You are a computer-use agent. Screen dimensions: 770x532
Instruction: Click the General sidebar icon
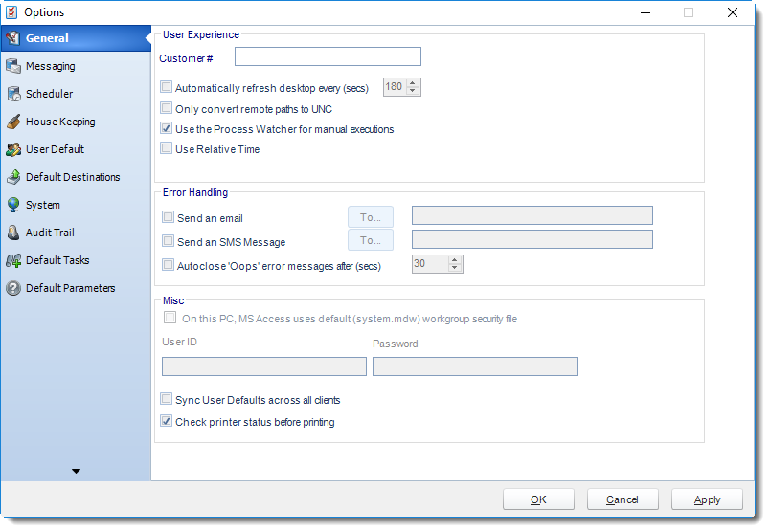pos(13,38)
